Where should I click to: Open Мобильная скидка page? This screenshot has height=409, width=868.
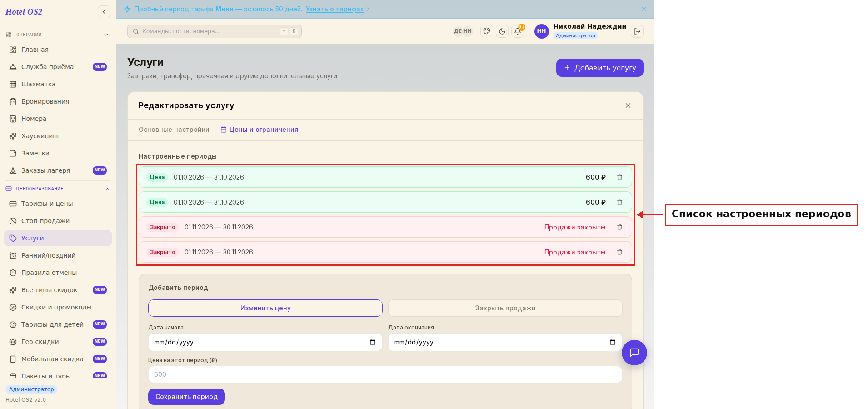pyautogui.click(x=58, y=359)
